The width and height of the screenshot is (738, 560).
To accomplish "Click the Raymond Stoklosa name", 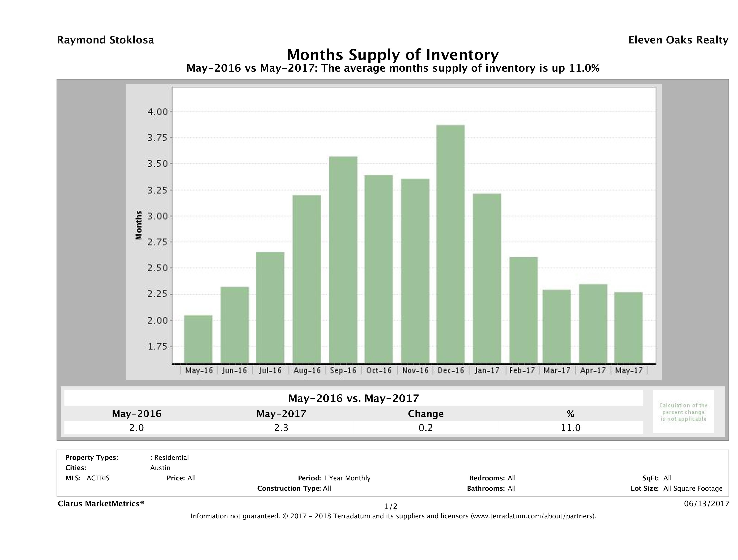I will [105, 40].
